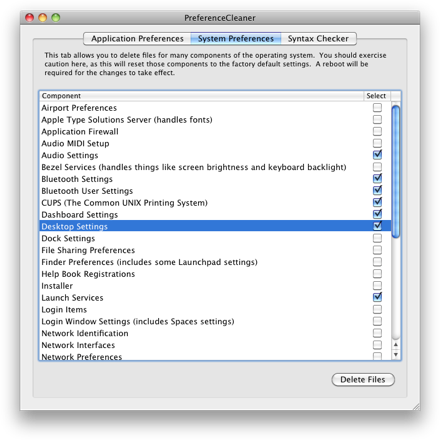
Task: Enable the Dock Settings checkbox
Action: pyautogui.click(x=377, y=238)
